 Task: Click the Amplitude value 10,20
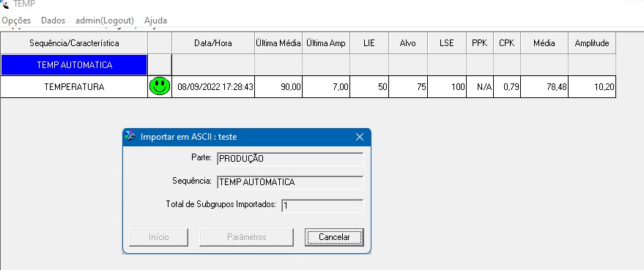pyautogui.click(x=592, y=86)
